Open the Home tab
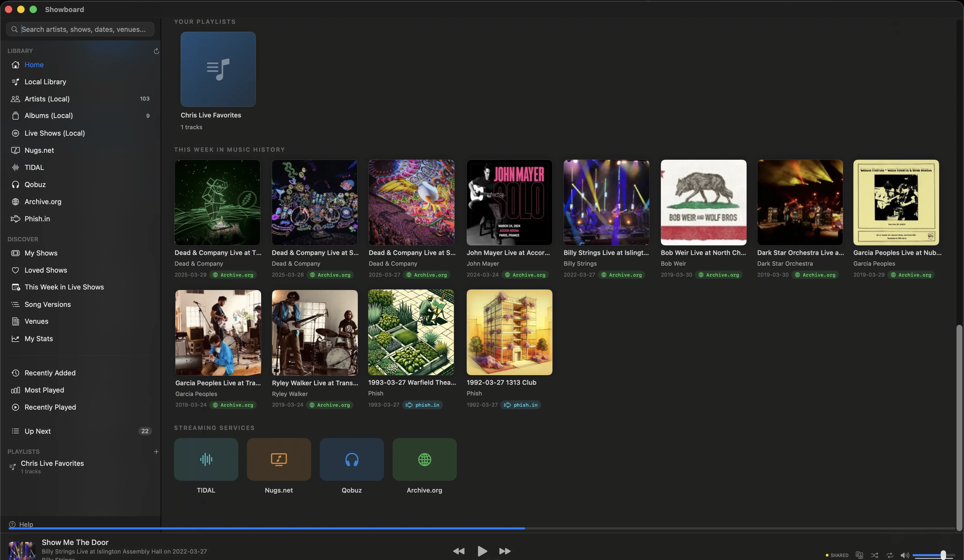 34,64
